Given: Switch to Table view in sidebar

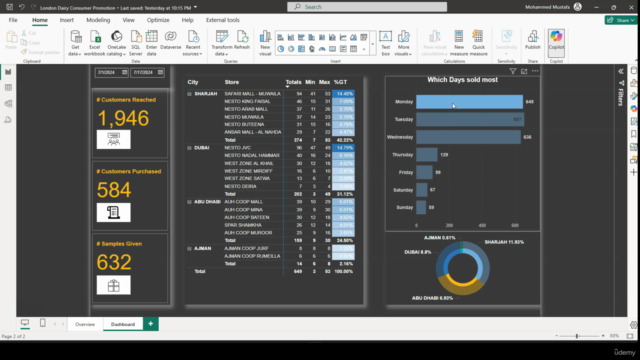Looking at the screenshot, I should [8, 88].
